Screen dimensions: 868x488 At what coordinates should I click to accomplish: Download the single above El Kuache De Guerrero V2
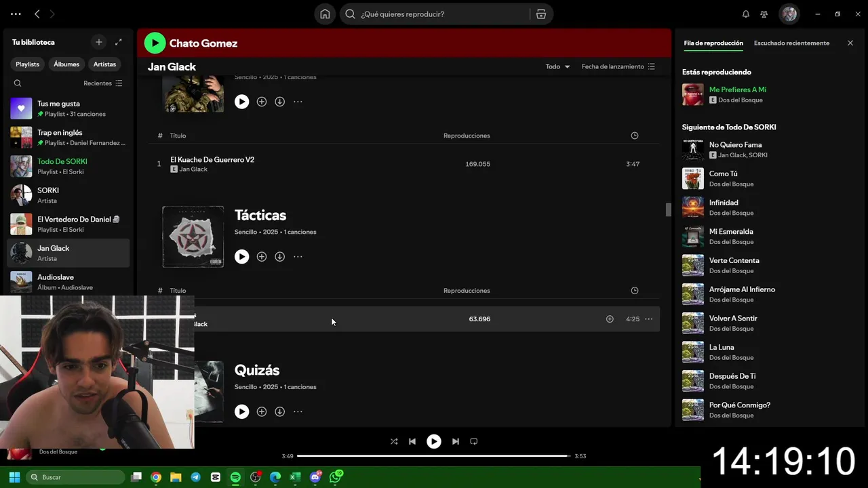click(279, 102)
